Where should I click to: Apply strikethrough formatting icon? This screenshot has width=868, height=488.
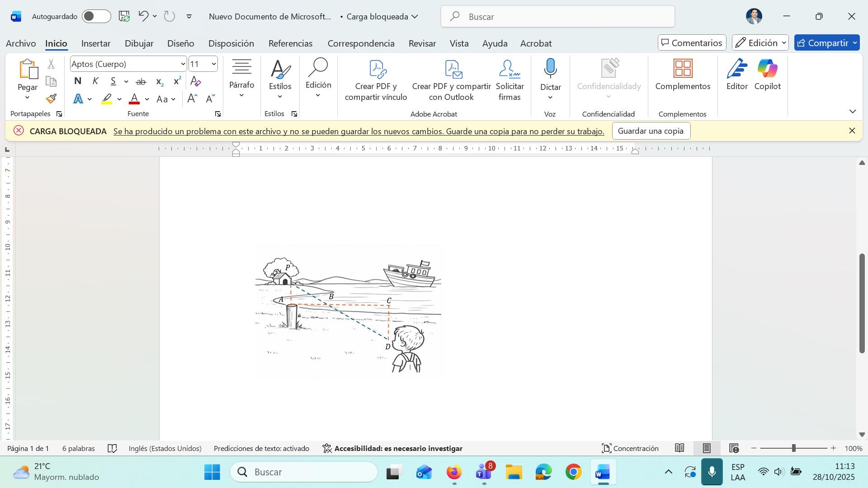coord(141,81)
